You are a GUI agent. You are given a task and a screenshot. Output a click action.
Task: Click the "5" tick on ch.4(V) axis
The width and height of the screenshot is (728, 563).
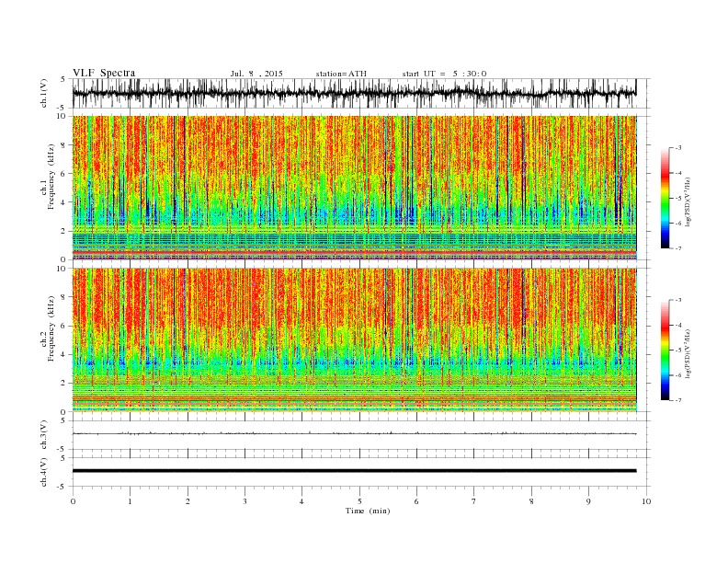(64, 458)
